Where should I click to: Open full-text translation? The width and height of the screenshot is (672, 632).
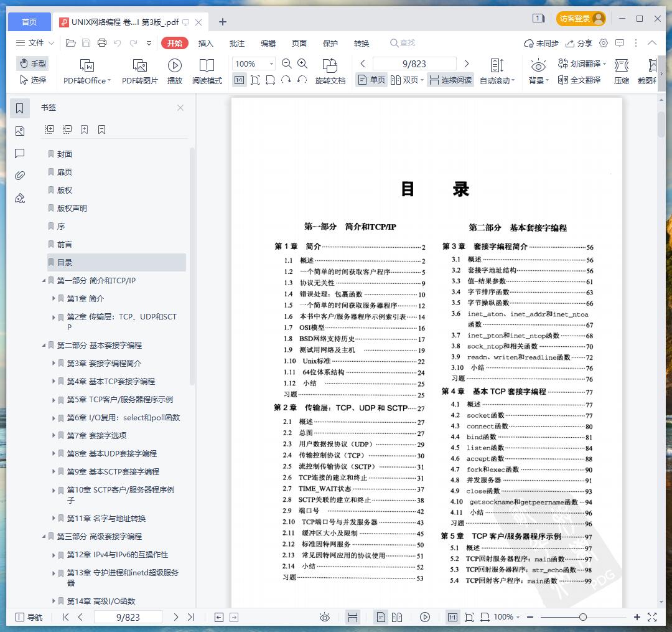579,80
